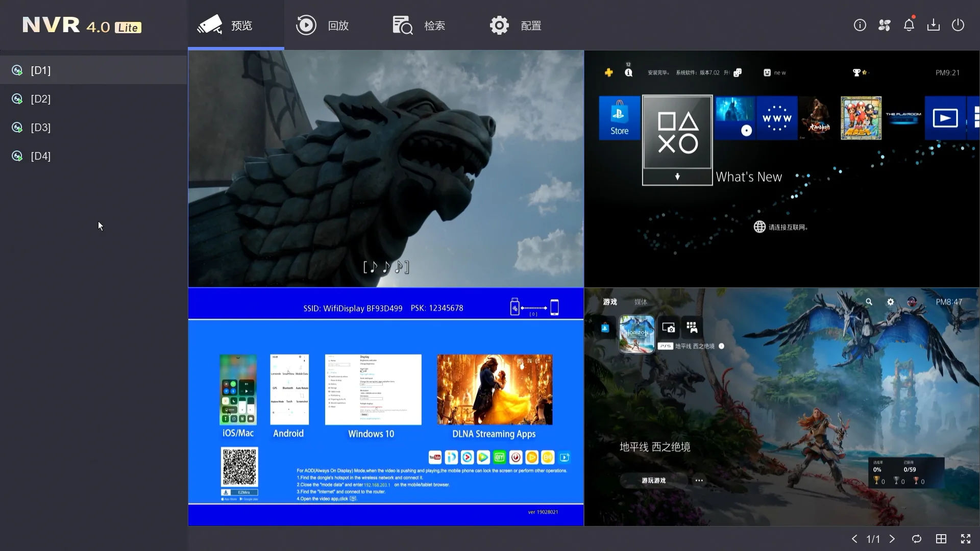Click the NVR 4.0 Lite logo
980x551 pixels.
(82, 26)
